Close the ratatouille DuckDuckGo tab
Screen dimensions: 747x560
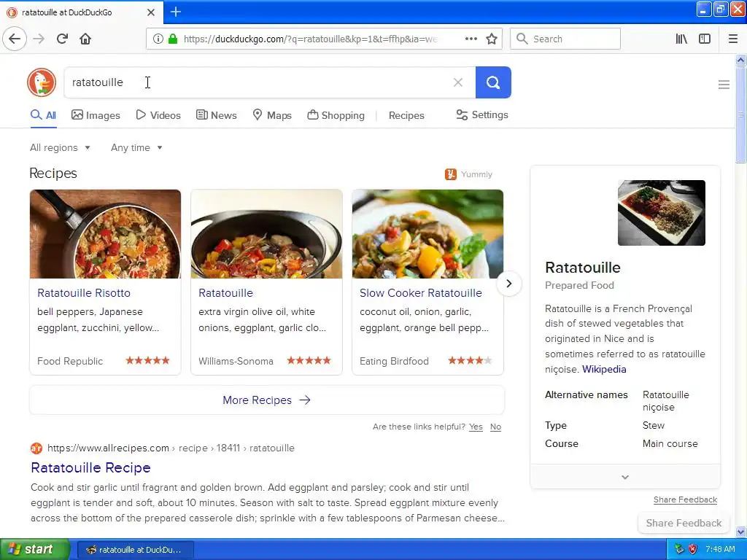tap(150, 12)
